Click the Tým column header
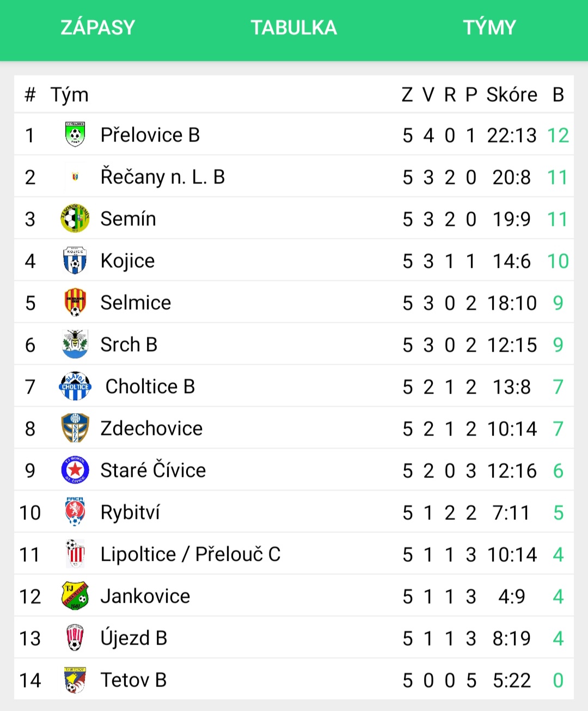 70,95
